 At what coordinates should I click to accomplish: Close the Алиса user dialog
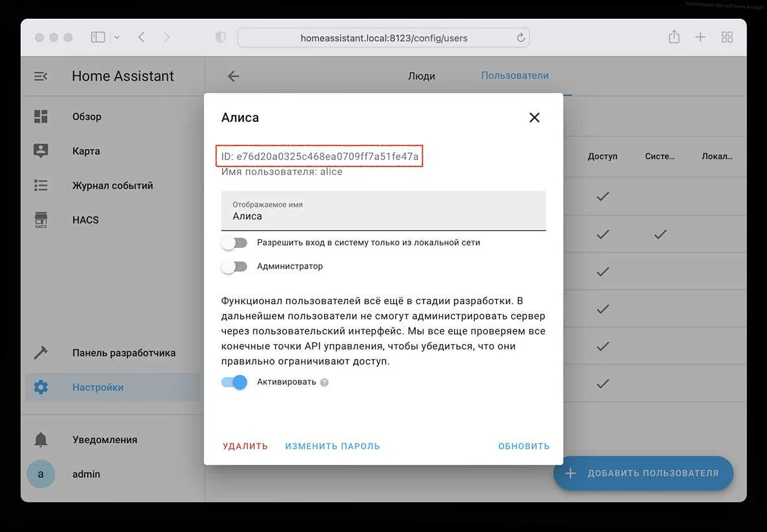click(534, 118)
